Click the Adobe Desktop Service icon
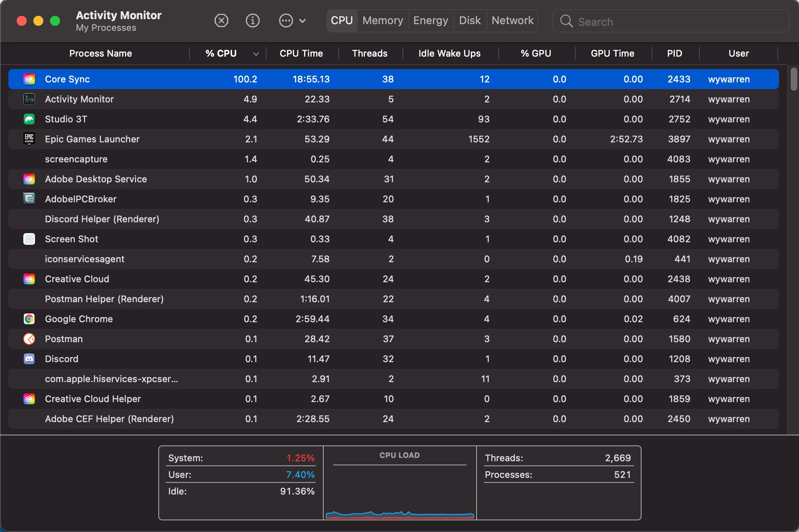This screenshot has height=532, width=799. point(29,179)
